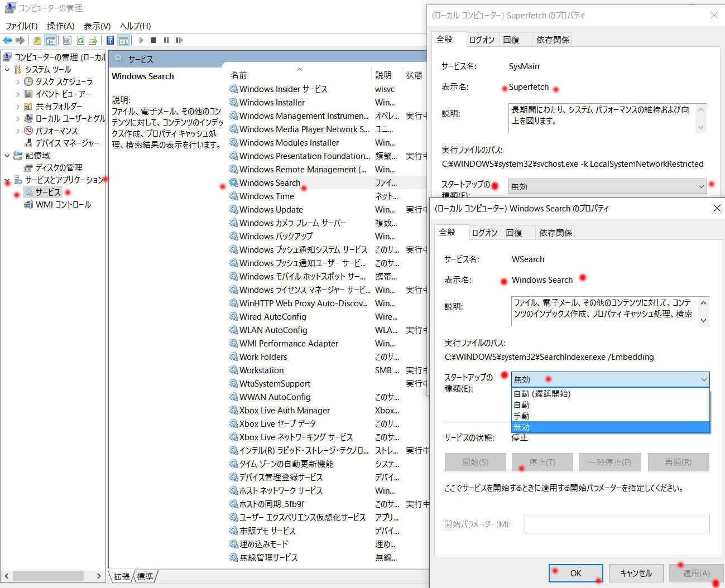Click right arrow of tree pane scrollbar
This screenshot has width=725, height=588.
coord(99,576)
